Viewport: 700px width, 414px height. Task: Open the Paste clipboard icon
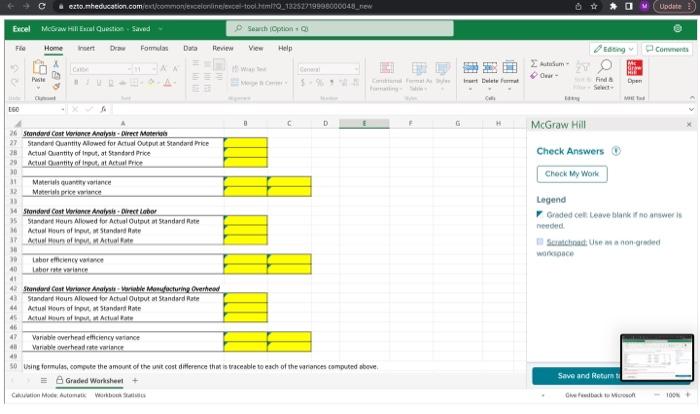tap(39, 67)
